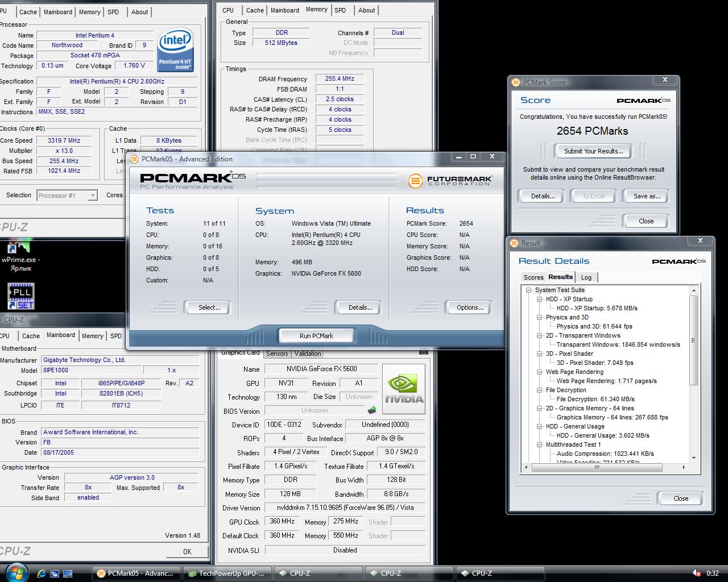728x582 pixels.
Task: Click motherboard model value 8IPE1000
Action: coord(92,370)
